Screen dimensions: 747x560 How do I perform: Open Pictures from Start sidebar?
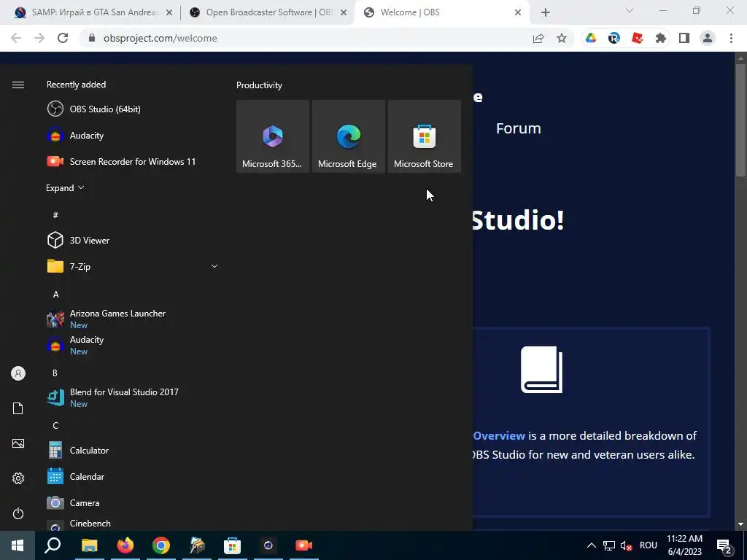click(18, 443)
